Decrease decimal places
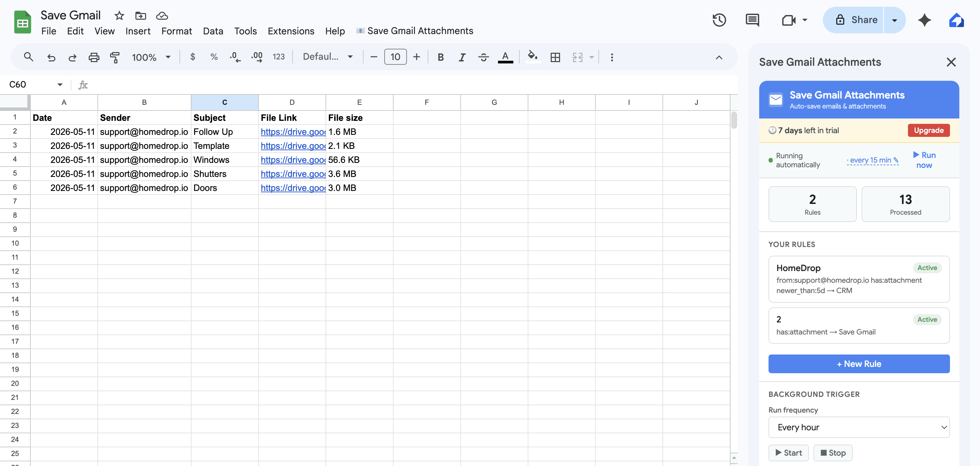 coord(235,57)
